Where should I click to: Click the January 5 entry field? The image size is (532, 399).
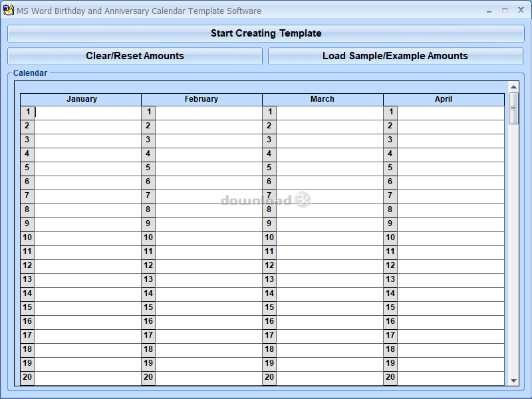point(88,169)
